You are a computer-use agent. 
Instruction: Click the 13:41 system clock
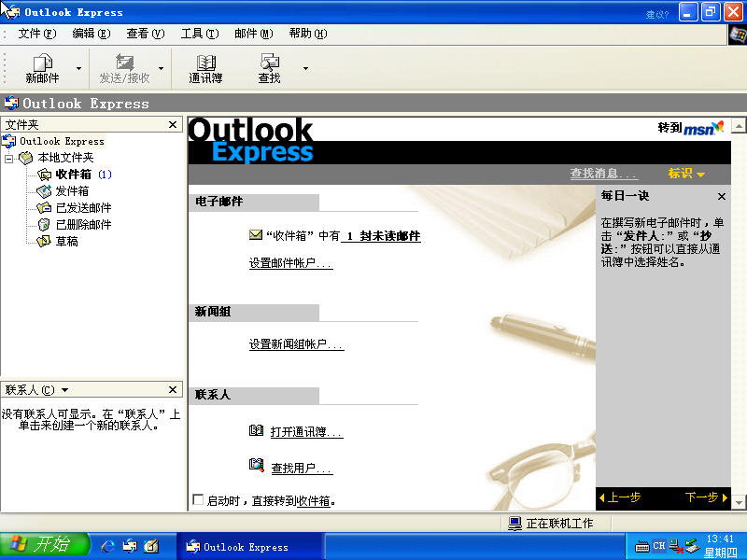[720, 539]
